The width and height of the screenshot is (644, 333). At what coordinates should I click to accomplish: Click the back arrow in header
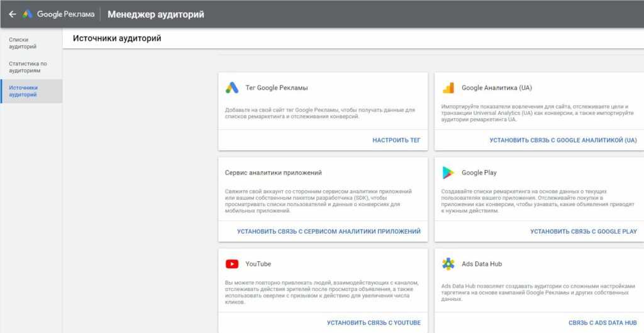[x=12, y=14]
